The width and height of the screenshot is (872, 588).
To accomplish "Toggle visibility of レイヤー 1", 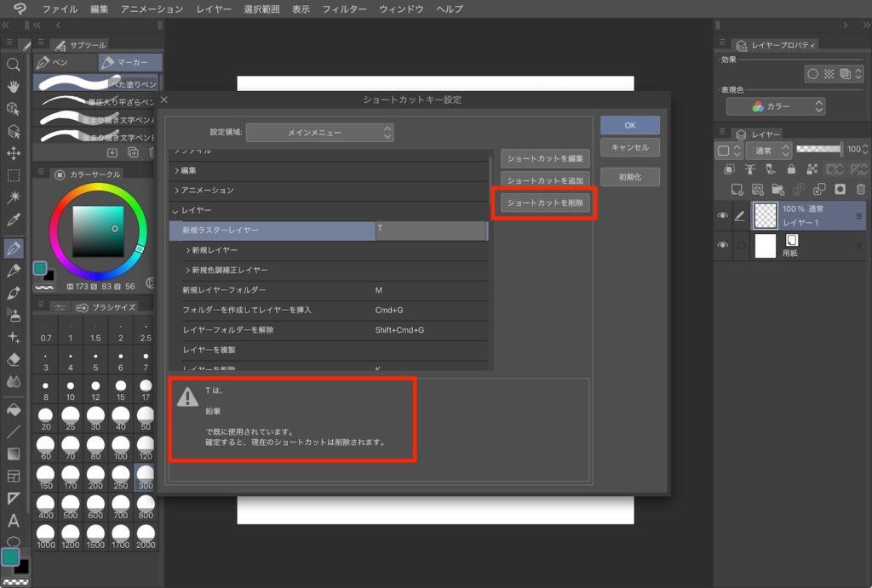I will click(x=722, y=215).
